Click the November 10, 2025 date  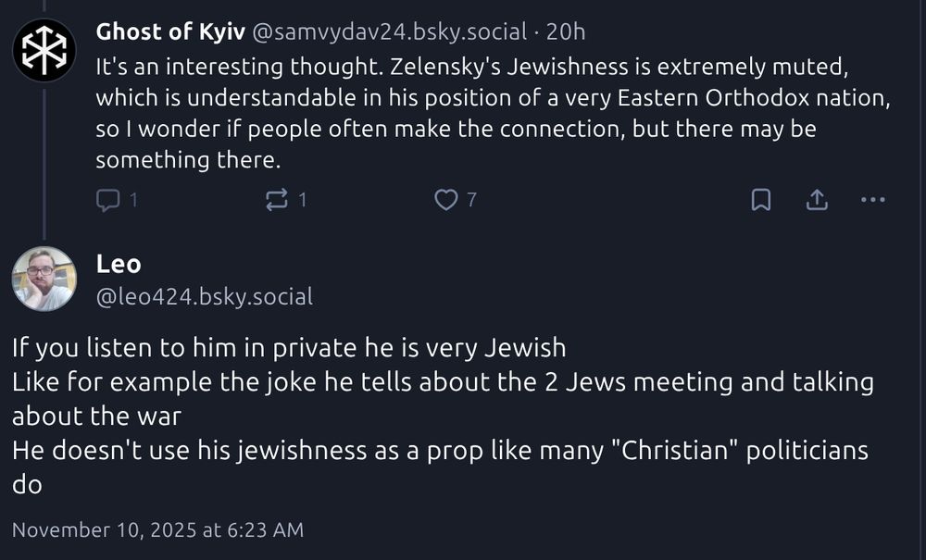tap(157, 530)
